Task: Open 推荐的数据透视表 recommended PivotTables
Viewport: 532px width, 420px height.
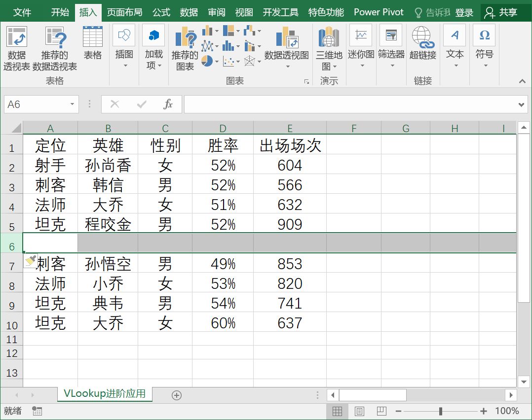Action: coord(55,48)
